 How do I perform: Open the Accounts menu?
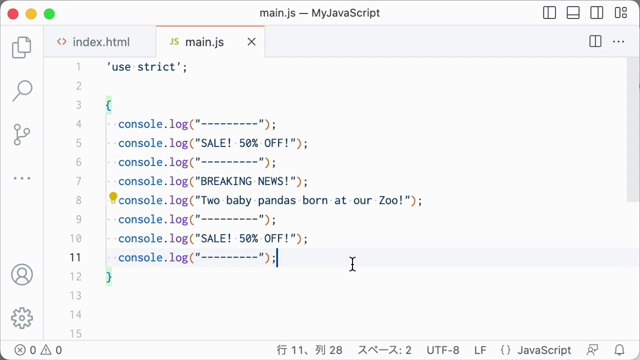click(22, 274)
